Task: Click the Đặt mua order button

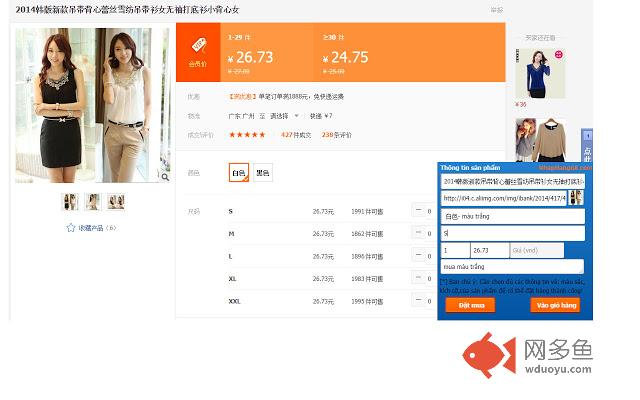Action: (x=469, y=304)
